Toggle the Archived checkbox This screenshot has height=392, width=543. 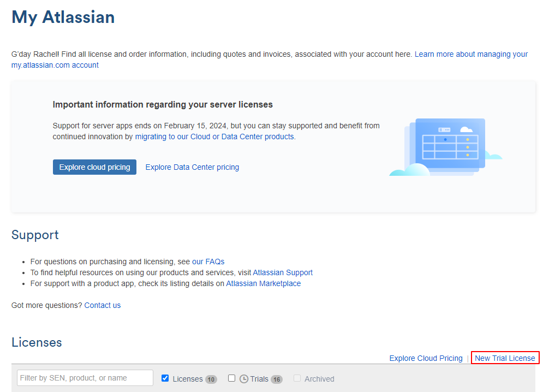tap(297, 378)
